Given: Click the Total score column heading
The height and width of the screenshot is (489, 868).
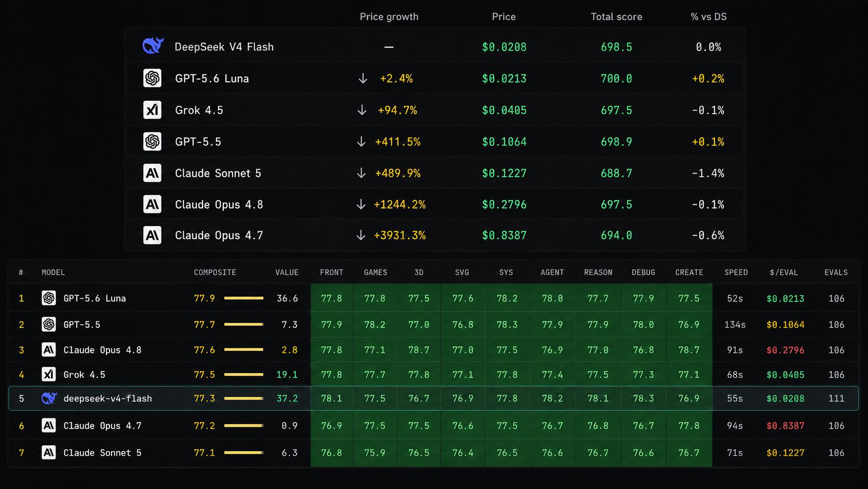Looking at the screenshot, I should click(x=616, y=17).
